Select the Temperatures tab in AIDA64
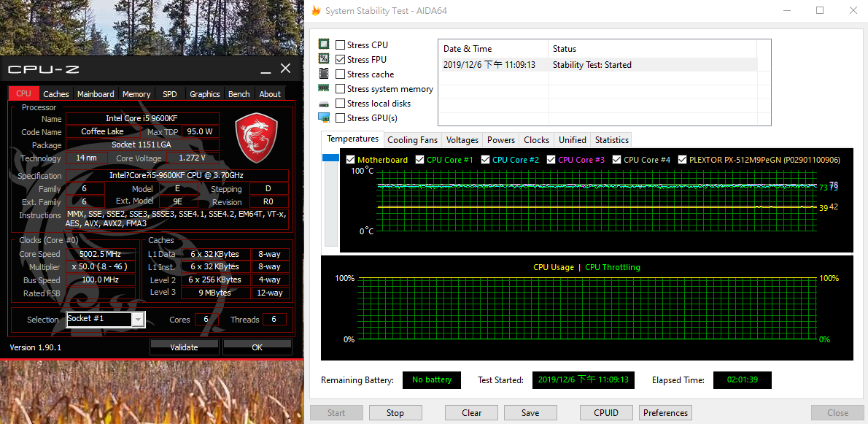Viewport: 868px width, 424px height. [352, 139]
